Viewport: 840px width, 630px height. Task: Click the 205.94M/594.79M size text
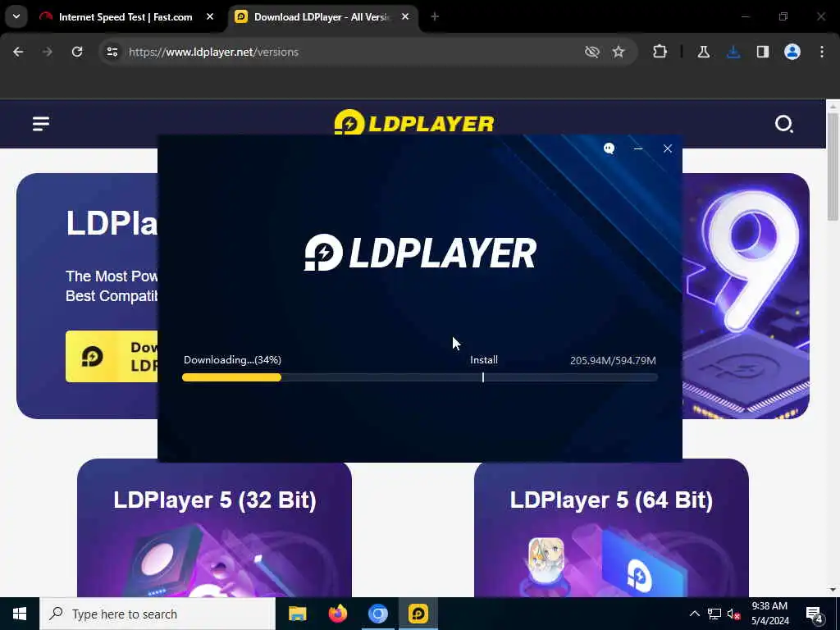(x=613, y=361)
